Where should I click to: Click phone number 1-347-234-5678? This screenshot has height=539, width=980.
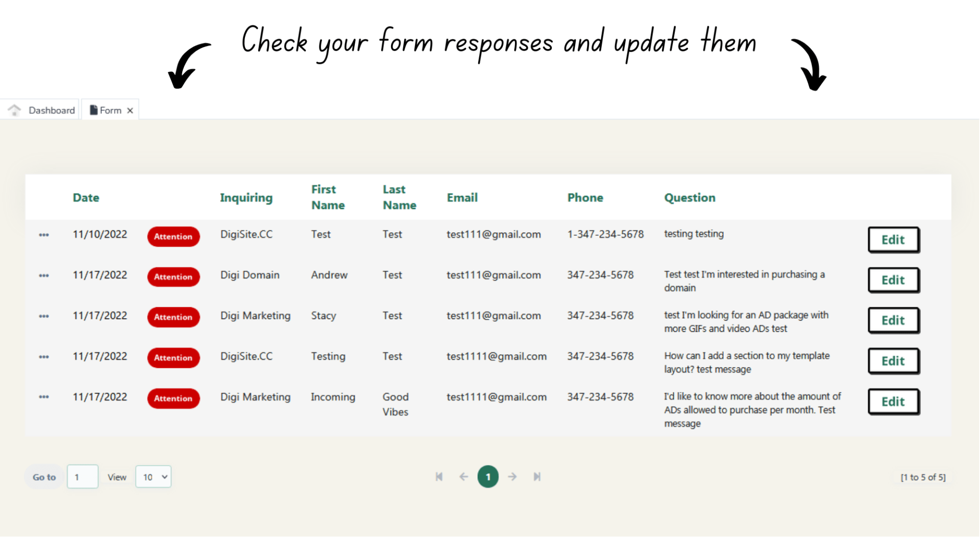point(605,234)
